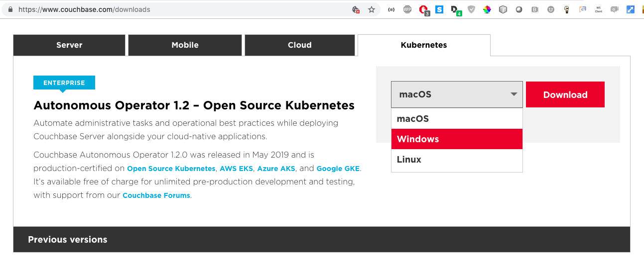This screenshot has width=644, height=264.
Task: Collapse the macOS platform dropdown
Action: point(457,94)
